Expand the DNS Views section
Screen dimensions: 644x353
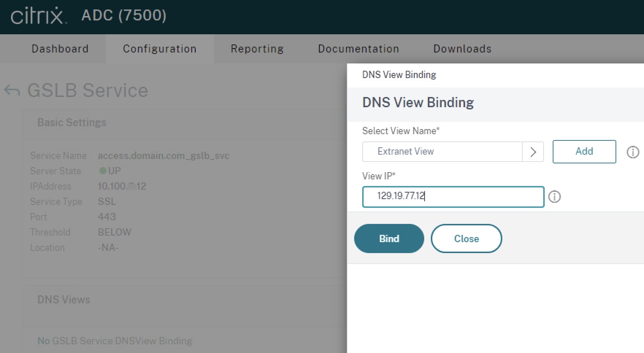64,300
